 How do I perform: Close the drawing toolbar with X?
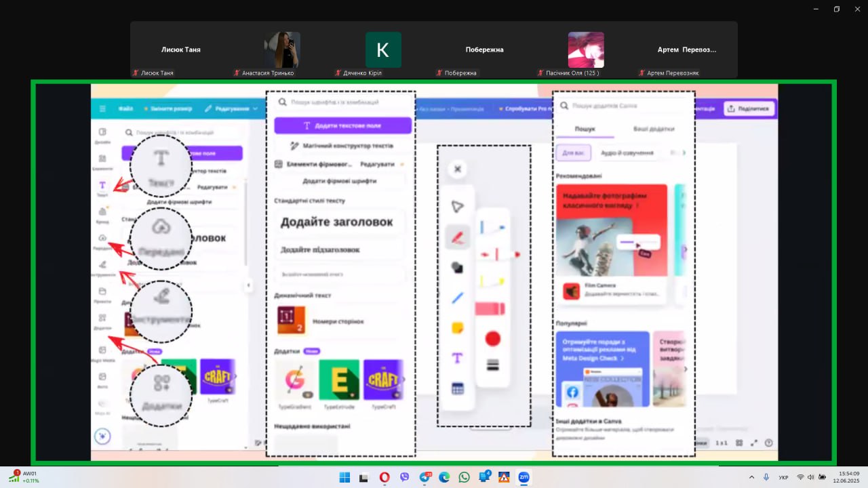(x=458, y=169)
